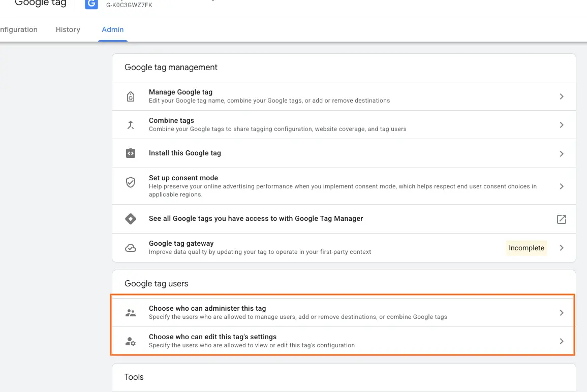
Task: Click the consent mode shield icon
Action: (130, 182)
